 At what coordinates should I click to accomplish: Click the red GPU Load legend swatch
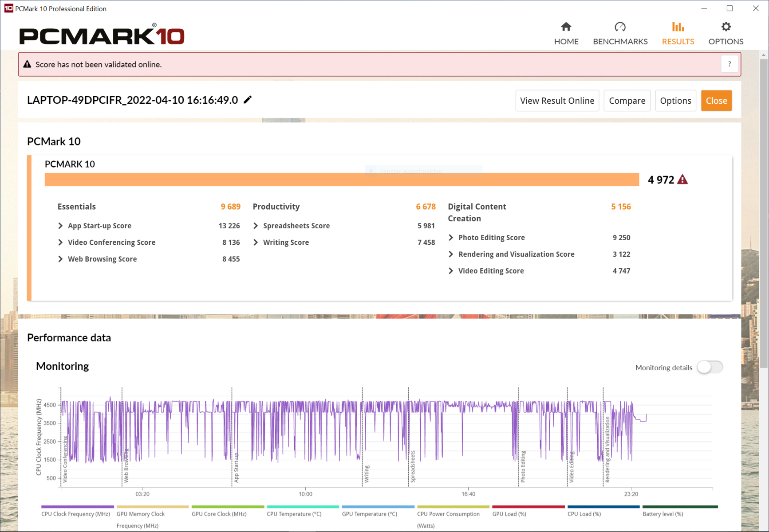(528, 506)
